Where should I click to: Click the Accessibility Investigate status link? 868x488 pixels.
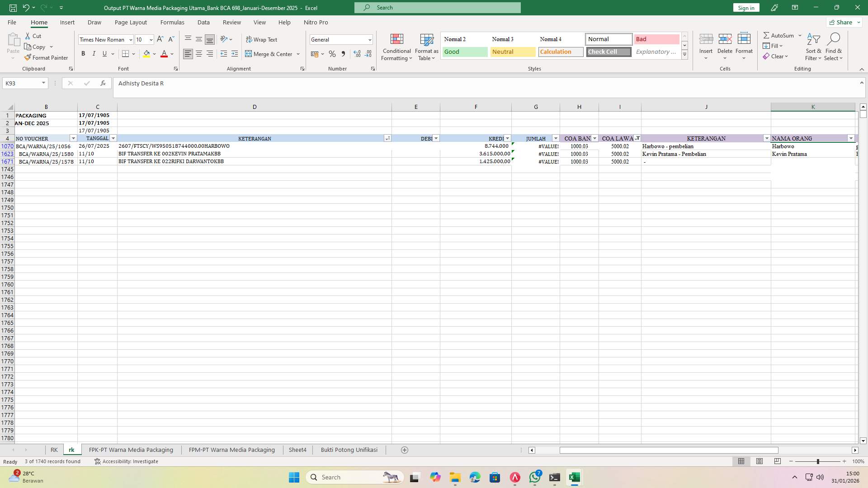131,461
